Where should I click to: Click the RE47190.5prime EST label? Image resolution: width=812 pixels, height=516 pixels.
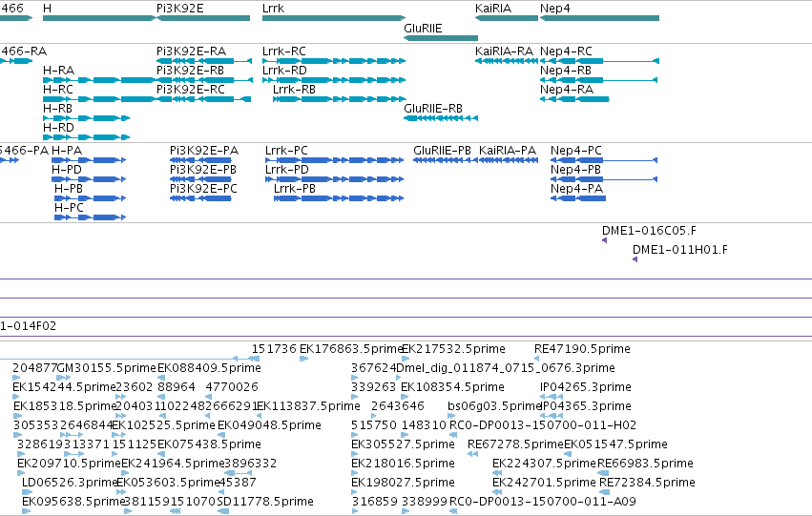[x=582, y=349]
